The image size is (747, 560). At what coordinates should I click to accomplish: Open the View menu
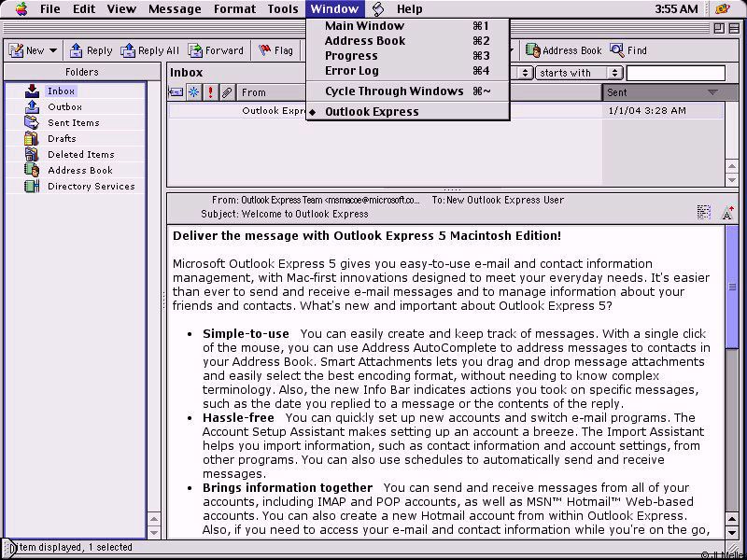click(121, 9)
